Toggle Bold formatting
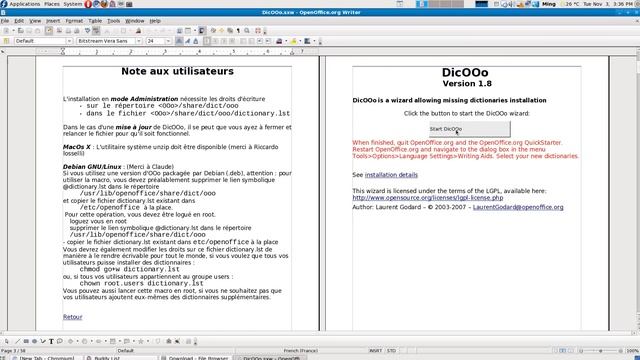 (179, 41)
